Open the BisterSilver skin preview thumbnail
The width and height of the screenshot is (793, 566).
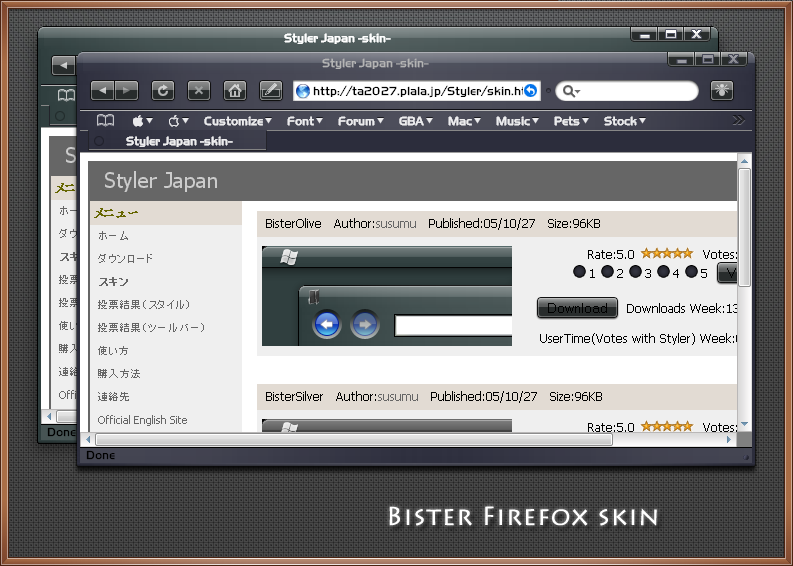(387, 425)
